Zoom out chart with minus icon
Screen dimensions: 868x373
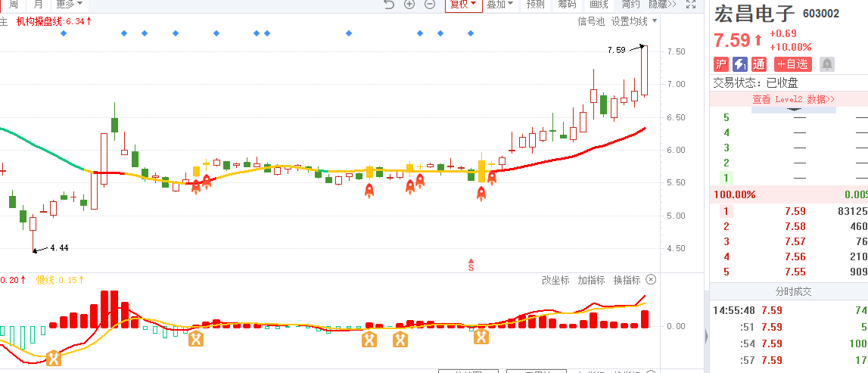(x=430, y=5)
